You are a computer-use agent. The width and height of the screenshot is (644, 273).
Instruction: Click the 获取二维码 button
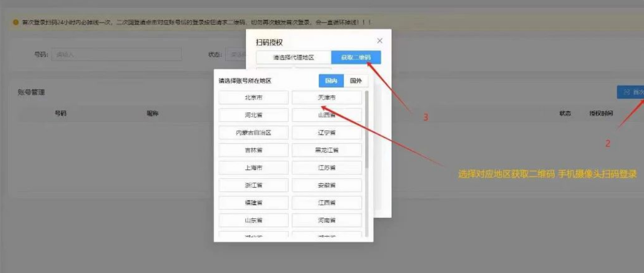tap(356, 57)
